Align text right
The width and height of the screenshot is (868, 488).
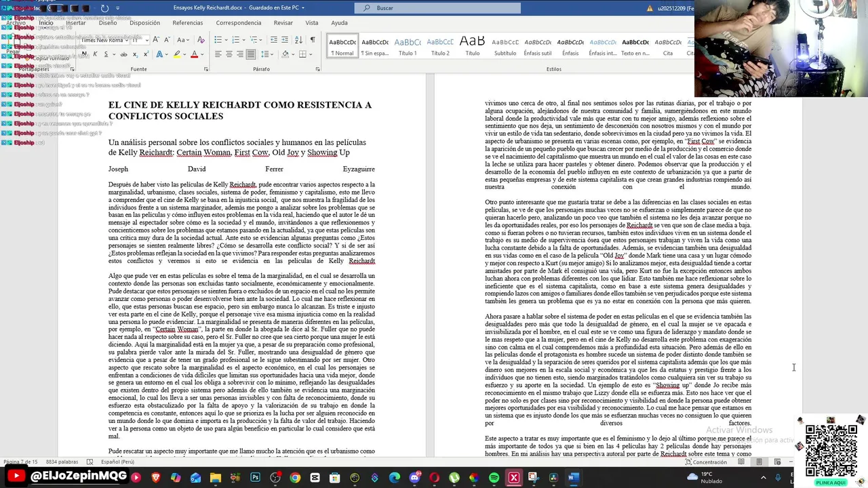pyautogui.click(x=240, y=54)
